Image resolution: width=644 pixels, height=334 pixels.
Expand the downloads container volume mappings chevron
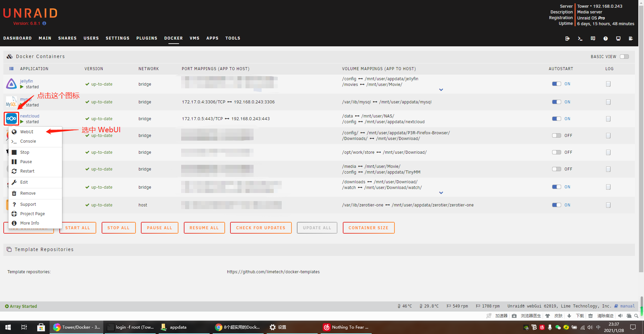441,193
